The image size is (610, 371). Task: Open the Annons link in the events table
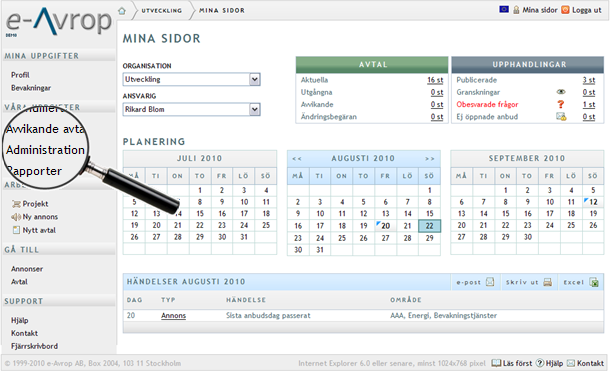(174, 315)
